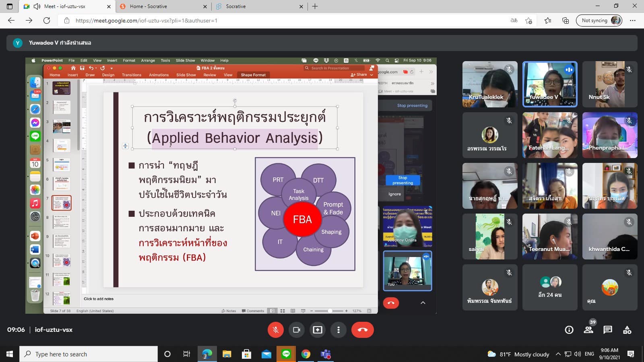
Task: Open the meeting details info panel
Action: 569,330
